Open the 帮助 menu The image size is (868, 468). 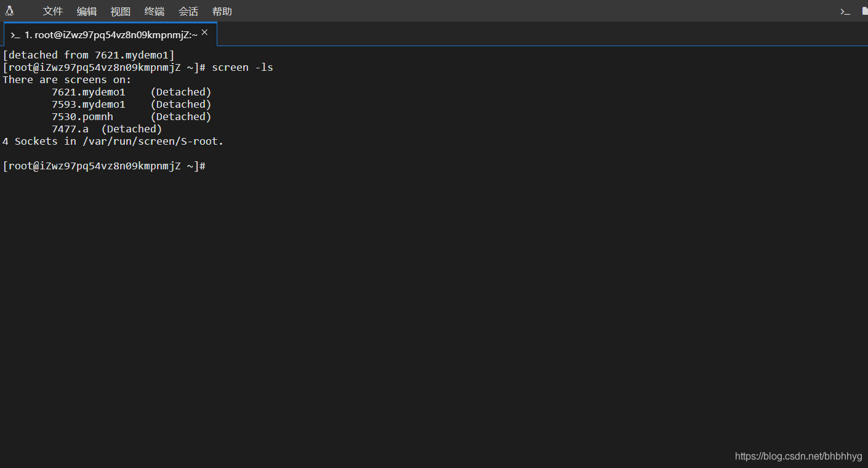(222, 11)
